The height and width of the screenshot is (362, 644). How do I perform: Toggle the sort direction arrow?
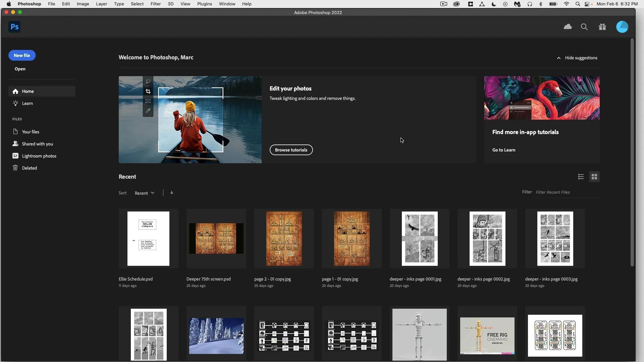tap(172, 193)
